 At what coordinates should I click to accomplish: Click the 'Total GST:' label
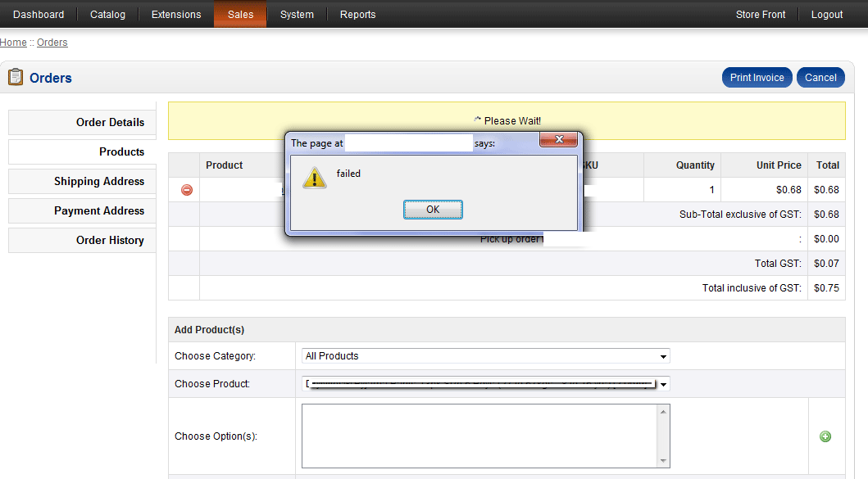click(x=778, y=264)
